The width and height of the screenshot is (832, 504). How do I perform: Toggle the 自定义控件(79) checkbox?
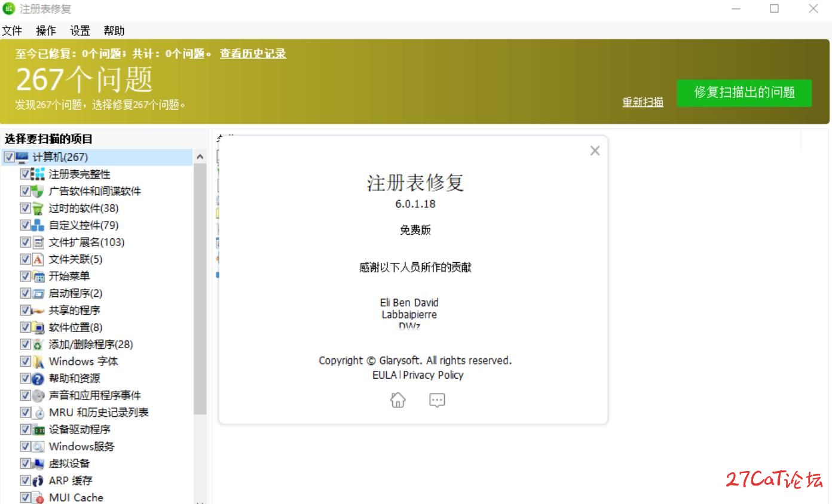click(x=25, y=225)
